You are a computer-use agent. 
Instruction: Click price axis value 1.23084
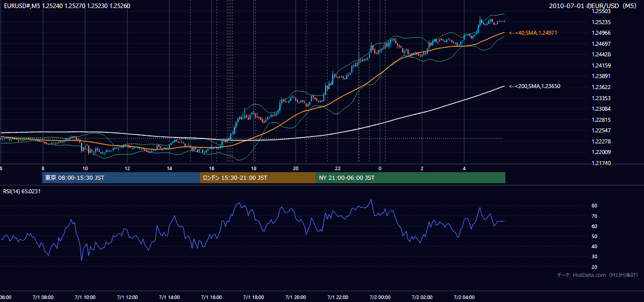click(601, 109)
